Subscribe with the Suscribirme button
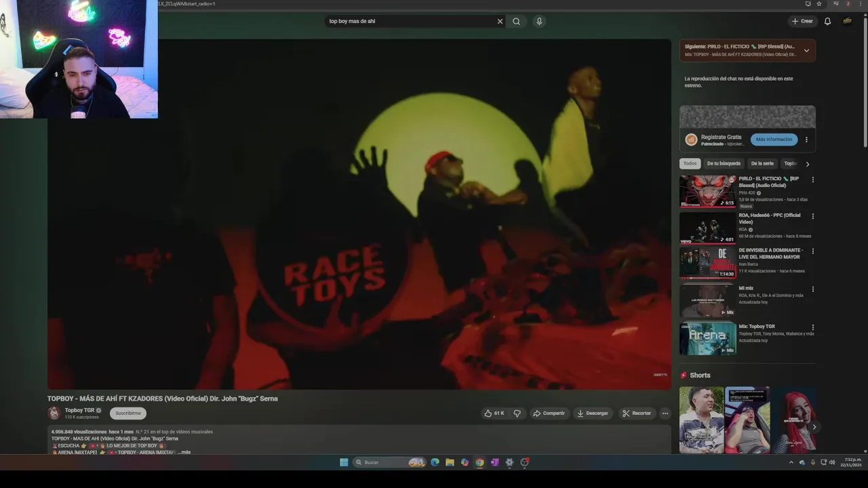 pos(128,413)
